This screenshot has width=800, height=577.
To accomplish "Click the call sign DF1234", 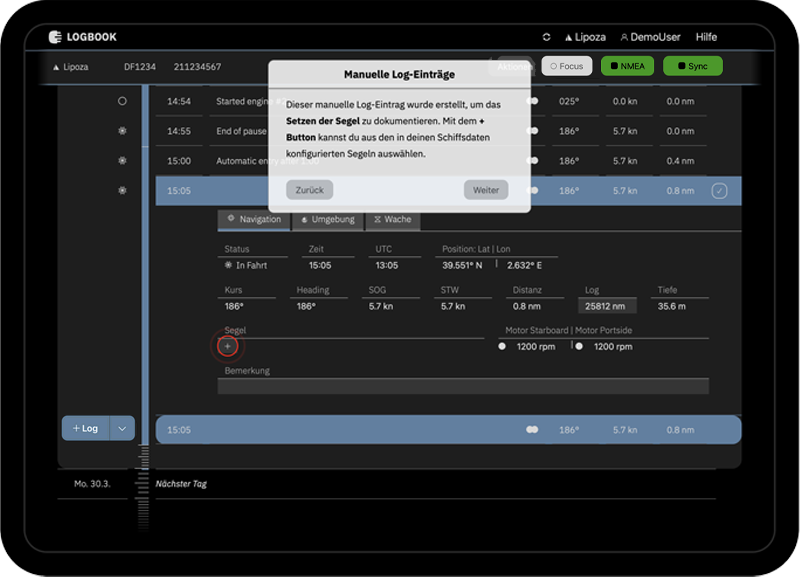I will tap(140, 67).
